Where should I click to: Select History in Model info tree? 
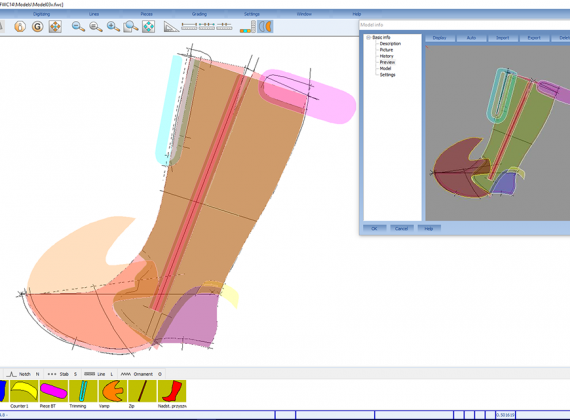386,56
